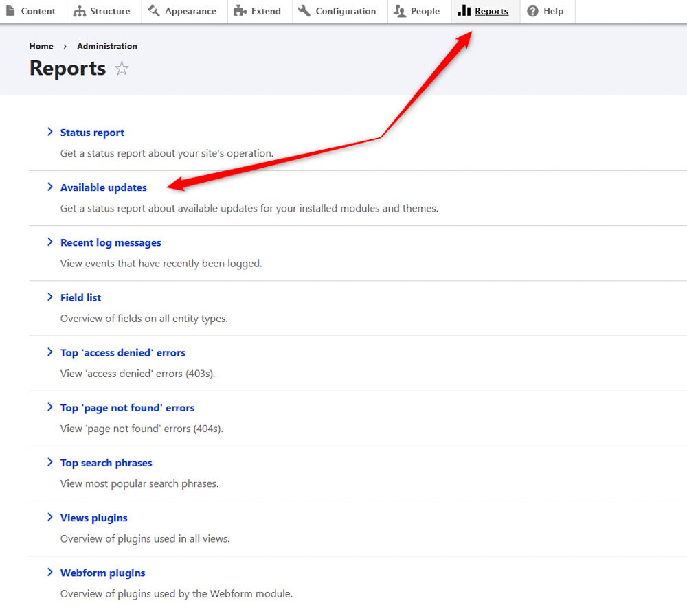
Task: Expand the Webform plugins entry
Action: click(49, 573)
